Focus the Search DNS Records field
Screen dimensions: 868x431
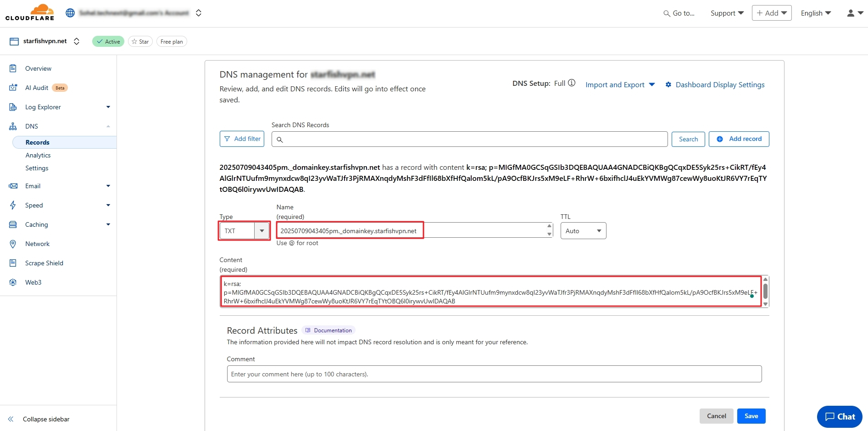[x=469, y=139]
